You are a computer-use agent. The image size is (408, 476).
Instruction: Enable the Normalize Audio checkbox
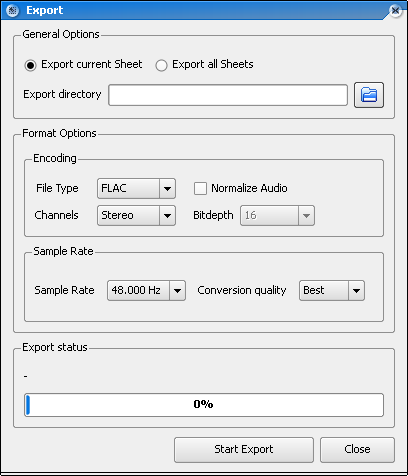200,188
